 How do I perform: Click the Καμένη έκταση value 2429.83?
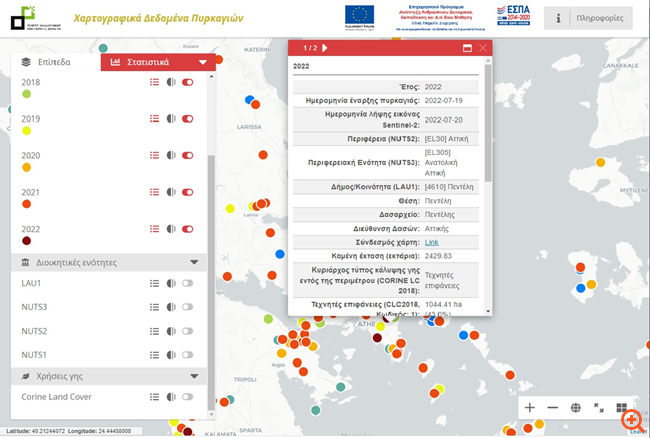pyautogui.click(x=438, y=256)
